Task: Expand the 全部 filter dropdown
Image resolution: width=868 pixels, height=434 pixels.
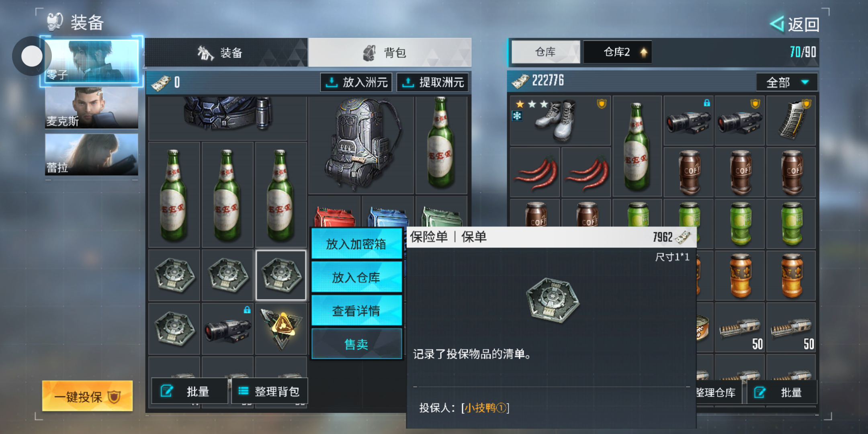Action: (x=787, y=82)
